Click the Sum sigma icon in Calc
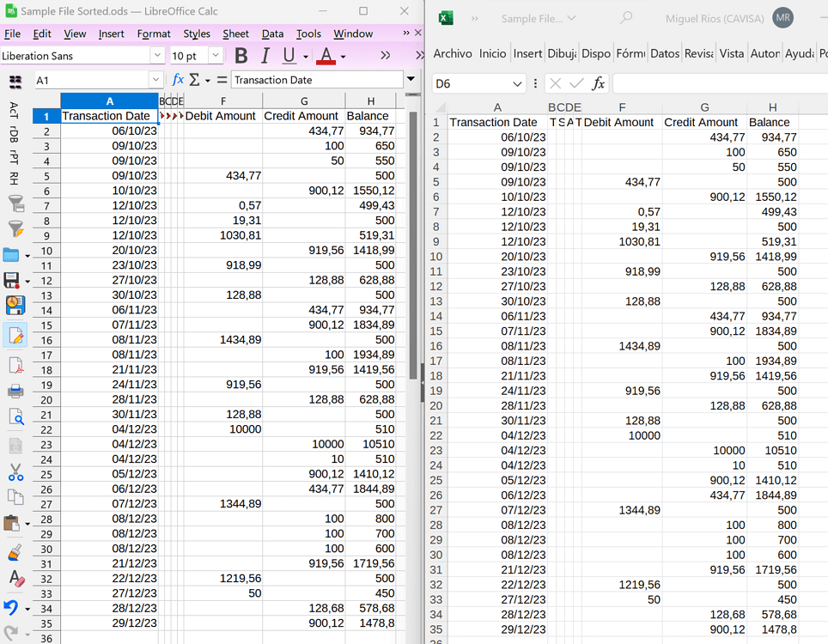The image size is (828, 644). [194, 80]
